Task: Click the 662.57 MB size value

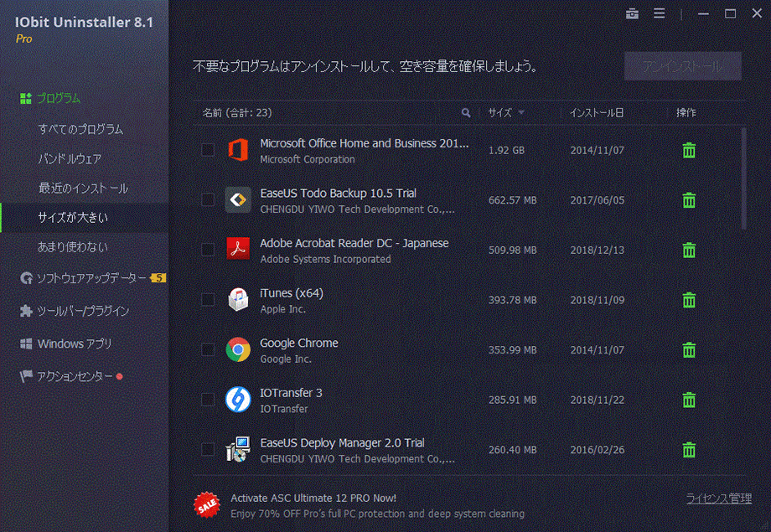Action: (x=512, y=200)
